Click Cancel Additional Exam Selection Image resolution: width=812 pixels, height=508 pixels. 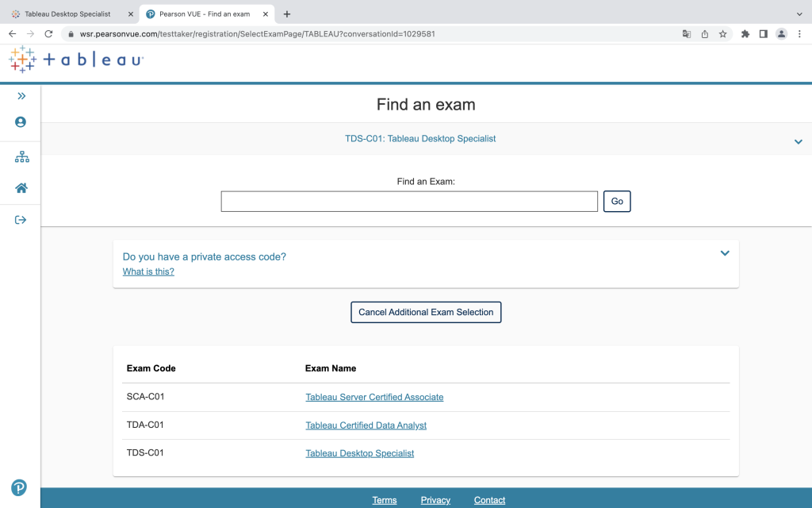(426, 312)
